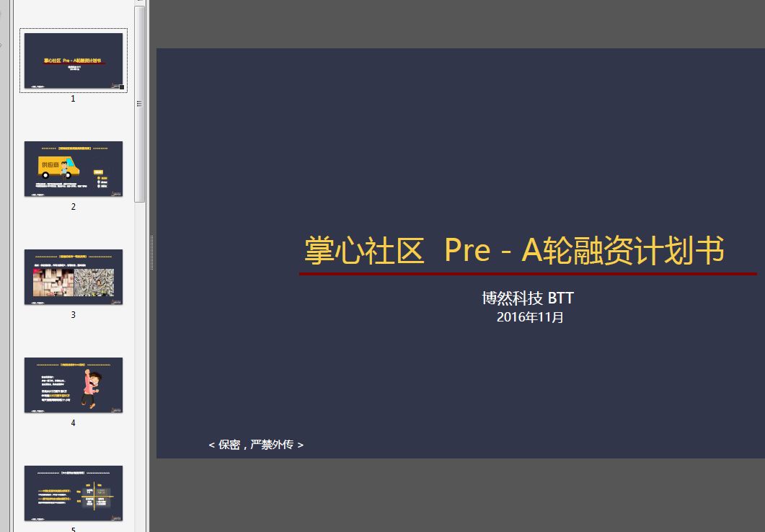Open the page 4 slide with jumping character
Image resolution: width=765 pixels, height=532 pixels.
pos(73,385)
